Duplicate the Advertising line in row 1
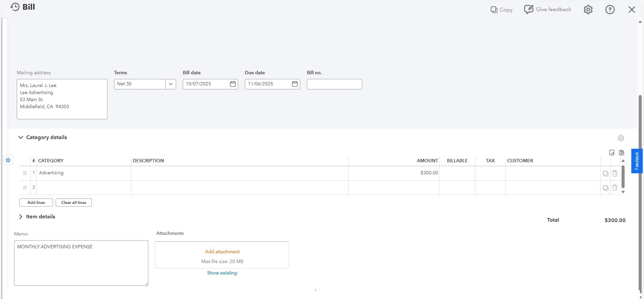This screenshot has height=299, width=644. tap(605, 174)
